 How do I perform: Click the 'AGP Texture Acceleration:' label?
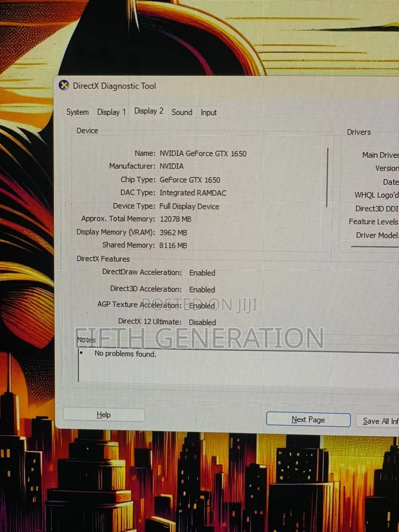(x=139, y=305)
